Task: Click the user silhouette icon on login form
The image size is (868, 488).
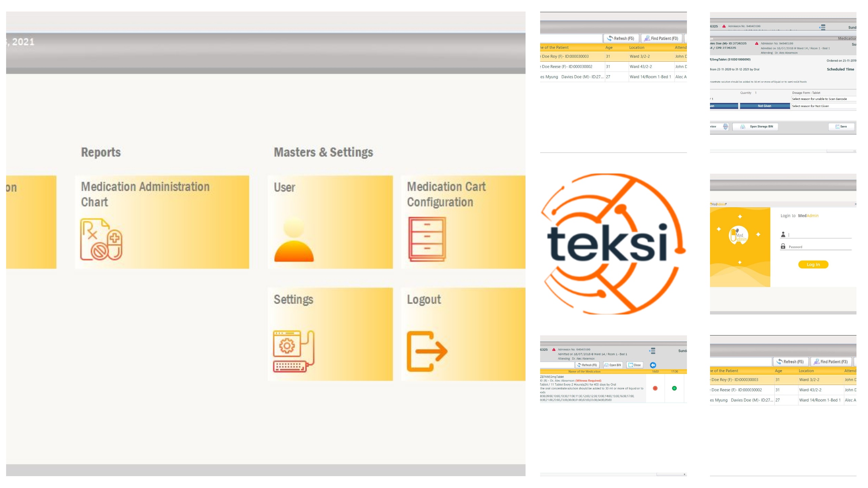Action: click(x=783, y=235)
